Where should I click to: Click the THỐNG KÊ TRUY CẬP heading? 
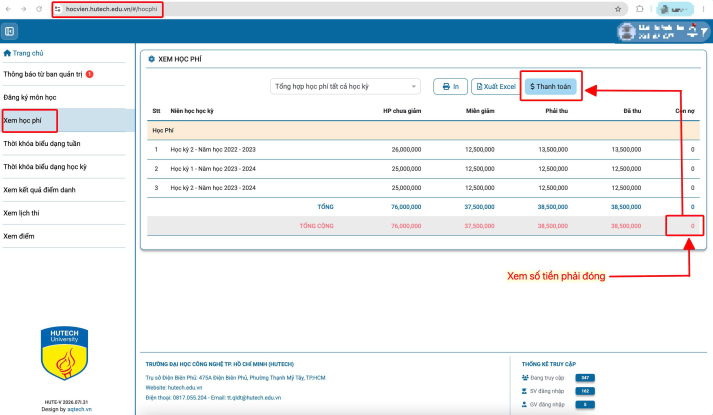(549, 364)
